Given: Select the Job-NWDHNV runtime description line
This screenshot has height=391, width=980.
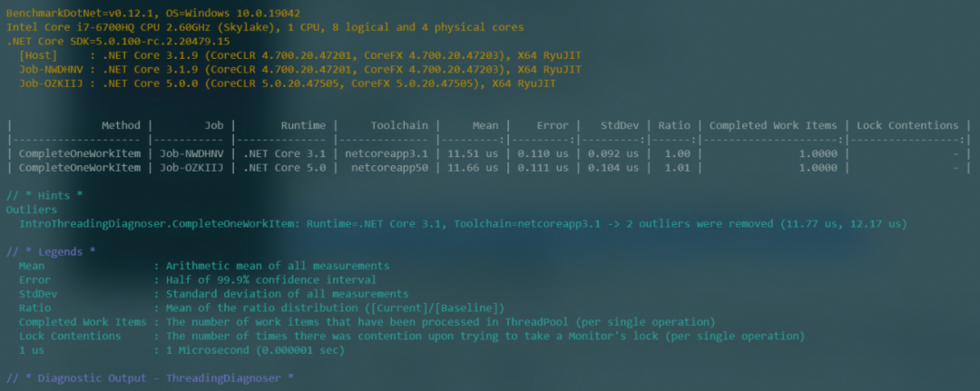Looking at the screenshot, I should [x=300, y=70].
